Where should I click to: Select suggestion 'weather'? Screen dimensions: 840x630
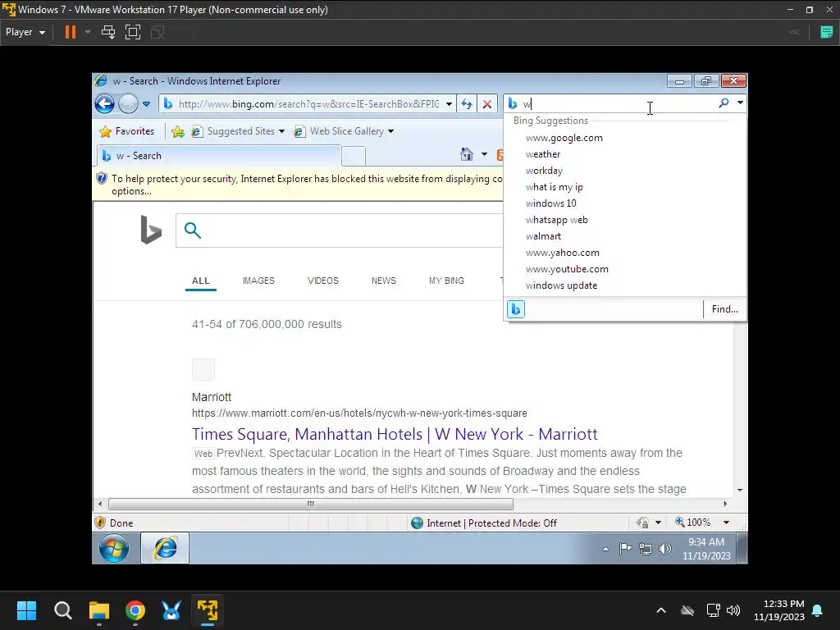(625, 154)
